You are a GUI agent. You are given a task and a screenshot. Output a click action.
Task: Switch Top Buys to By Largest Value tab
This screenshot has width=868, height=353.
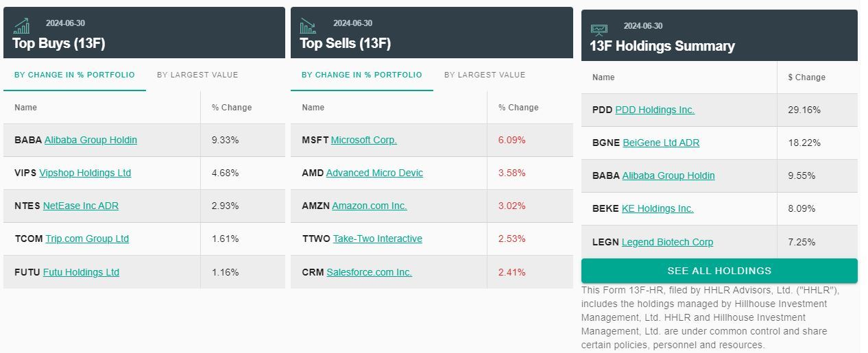[x=197, y=75]
